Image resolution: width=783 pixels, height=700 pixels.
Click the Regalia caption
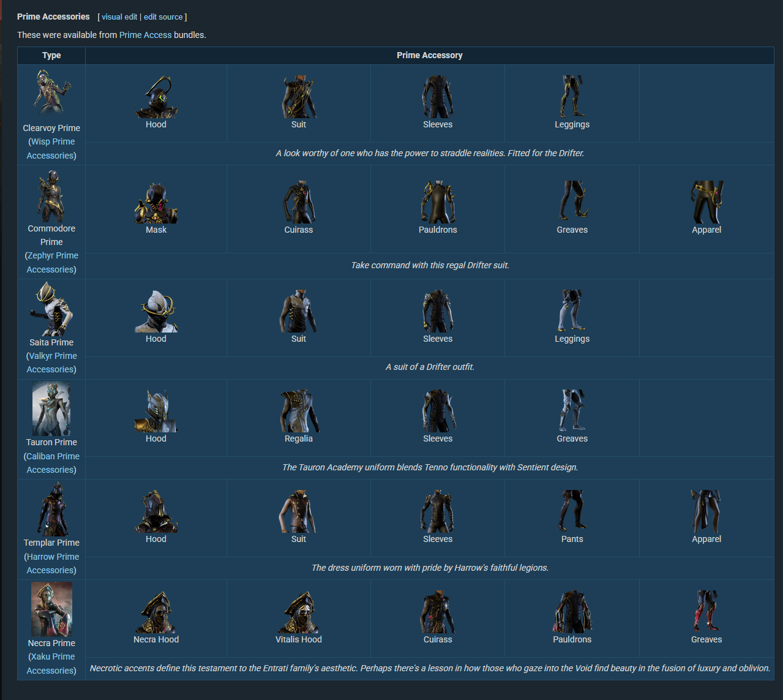(299, 438)
